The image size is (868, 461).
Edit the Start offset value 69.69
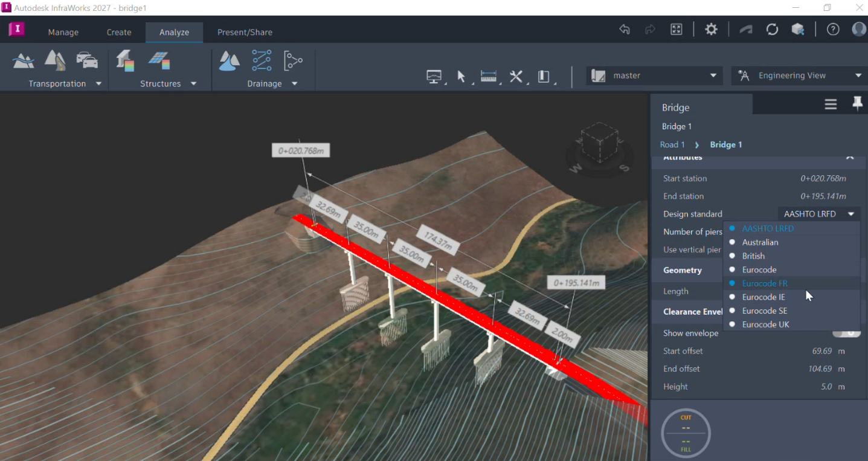[822, 351]
